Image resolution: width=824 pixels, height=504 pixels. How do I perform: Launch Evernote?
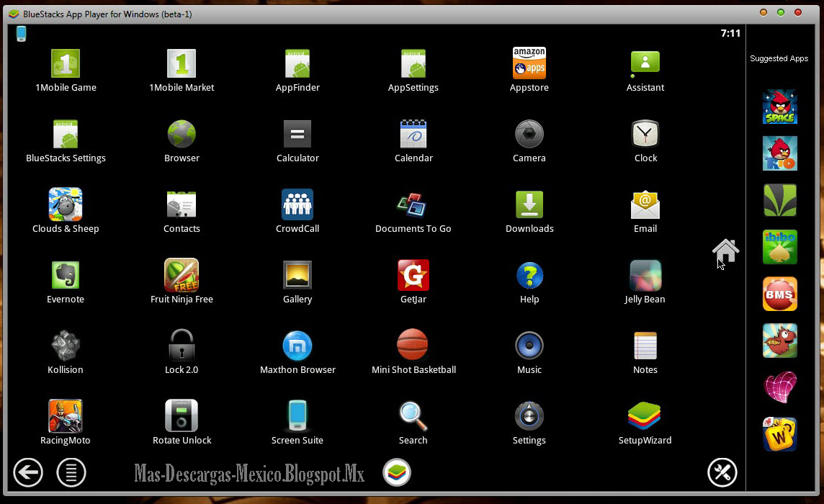point(66,275)
